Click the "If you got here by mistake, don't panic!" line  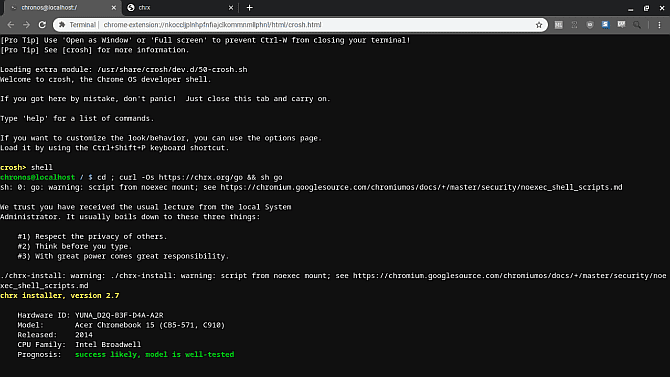(x=165, y=99)
